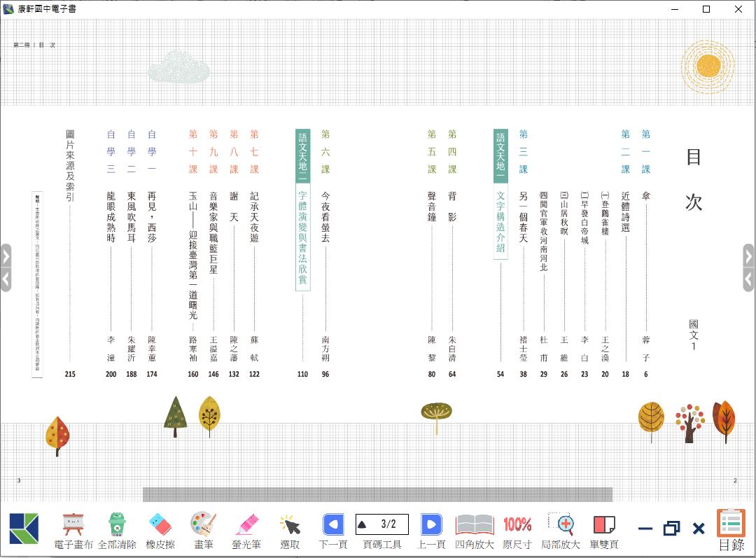The image size is (756, 558).
Task: Open 語文天地一 文字構造介紹 section
Action: coord(500,195)
